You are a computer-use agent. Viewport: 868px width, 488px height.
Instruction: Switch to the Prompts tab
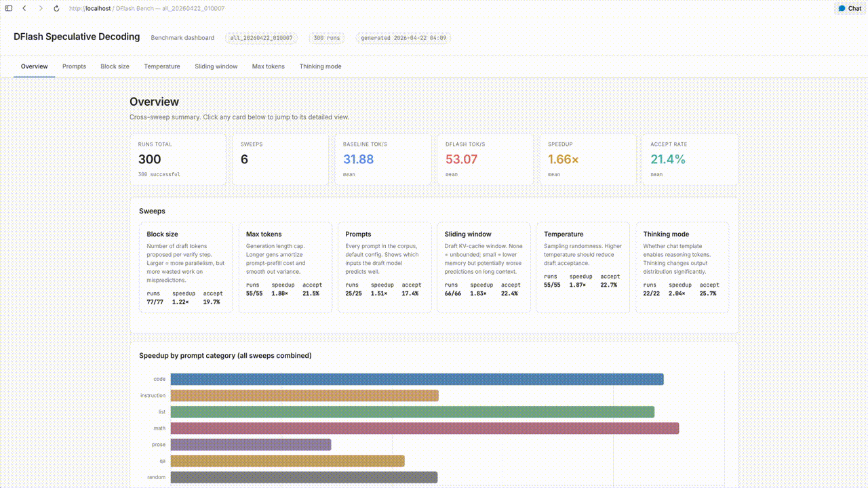[x=74, y=66]
